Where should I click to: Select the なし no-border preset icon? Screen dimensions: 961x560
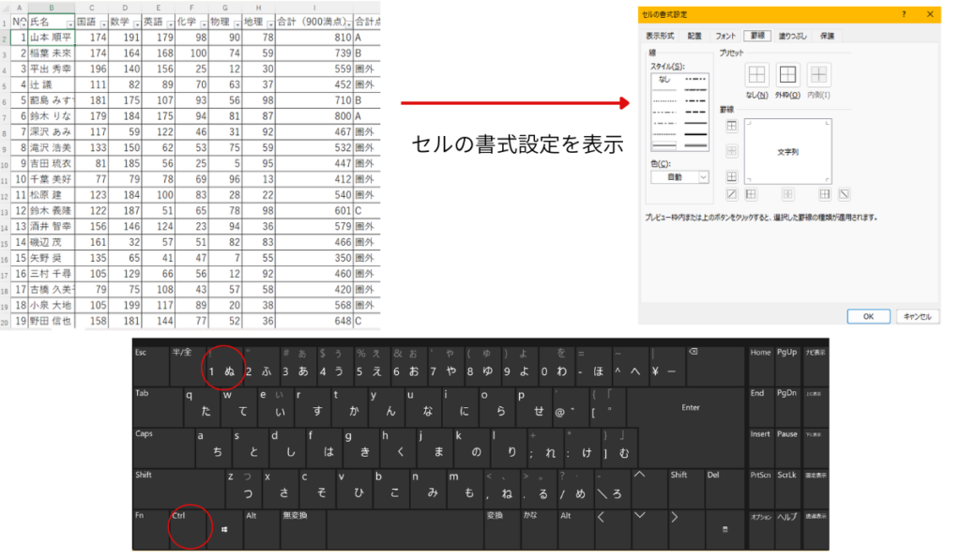(x=756, y=75)
